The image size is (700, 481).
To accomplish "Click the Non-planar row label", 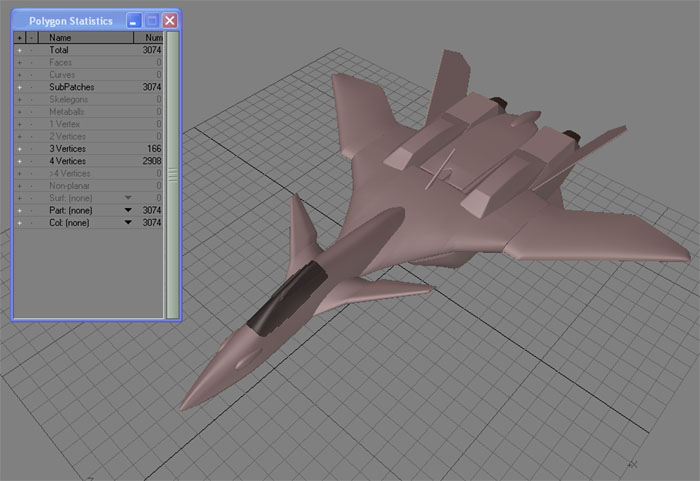I will pos(69,186).
